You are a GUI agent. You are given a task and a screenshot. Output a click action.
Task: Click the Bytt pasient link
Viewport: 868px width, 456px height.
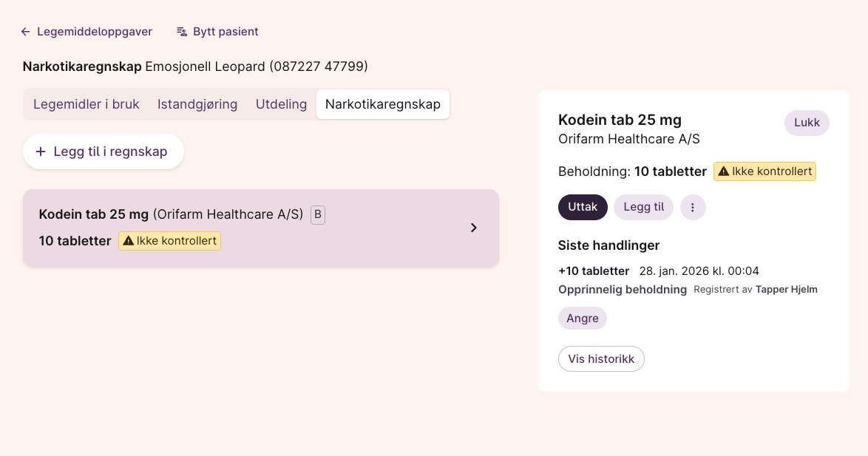pos(226,32)
